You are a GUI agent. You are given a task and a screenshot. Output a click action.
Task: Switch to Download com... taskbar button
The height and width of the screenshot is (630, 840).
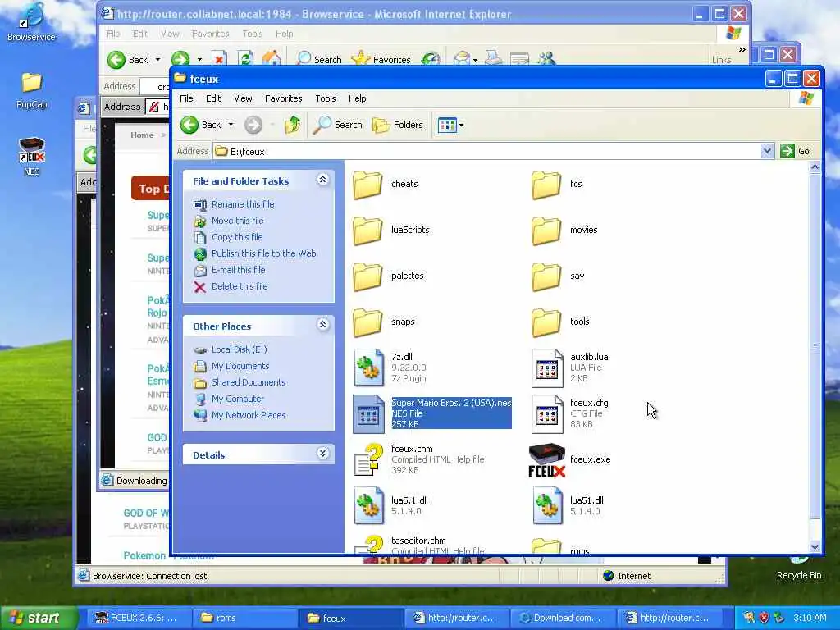pos(562,618)
